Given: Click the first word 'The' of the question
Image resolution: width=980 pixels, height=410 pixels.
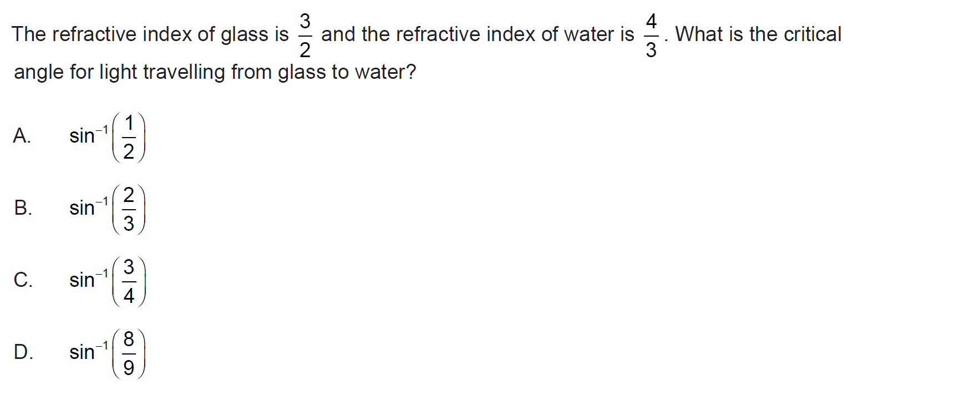Looking at the screenshot, I should [x=29, y=34].
